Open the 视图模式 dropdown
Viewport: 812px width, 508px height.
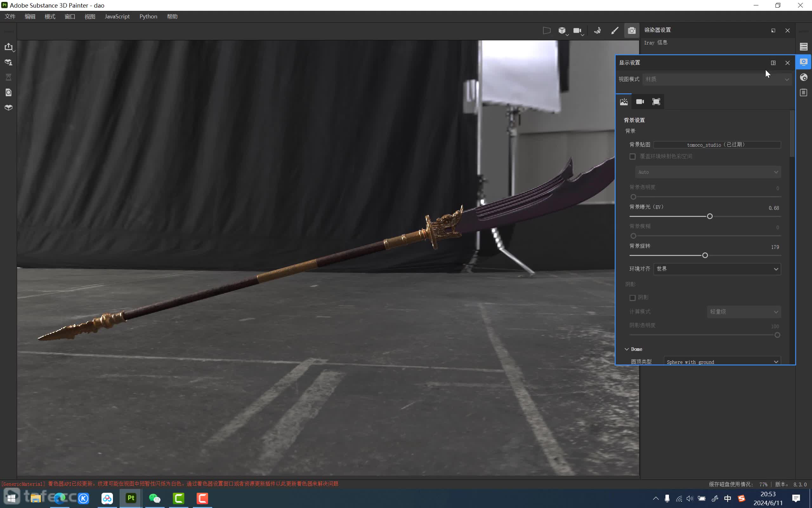717,79
